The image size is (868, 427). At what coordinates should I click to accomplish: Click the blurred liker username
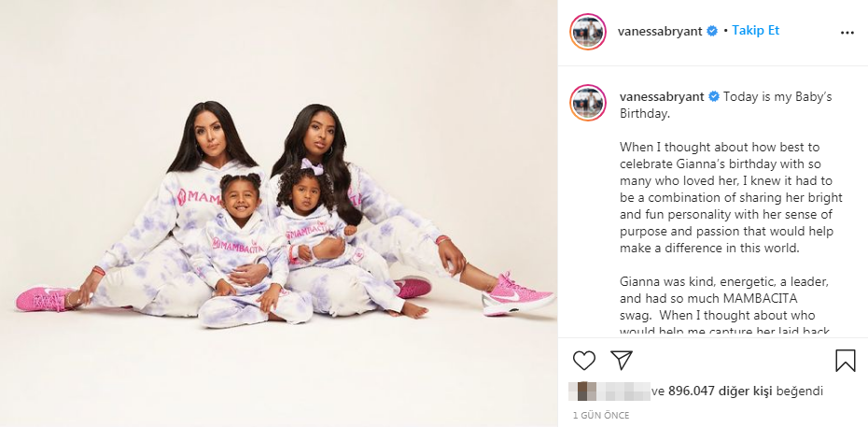pyautogui.click(x=620, y=391)
